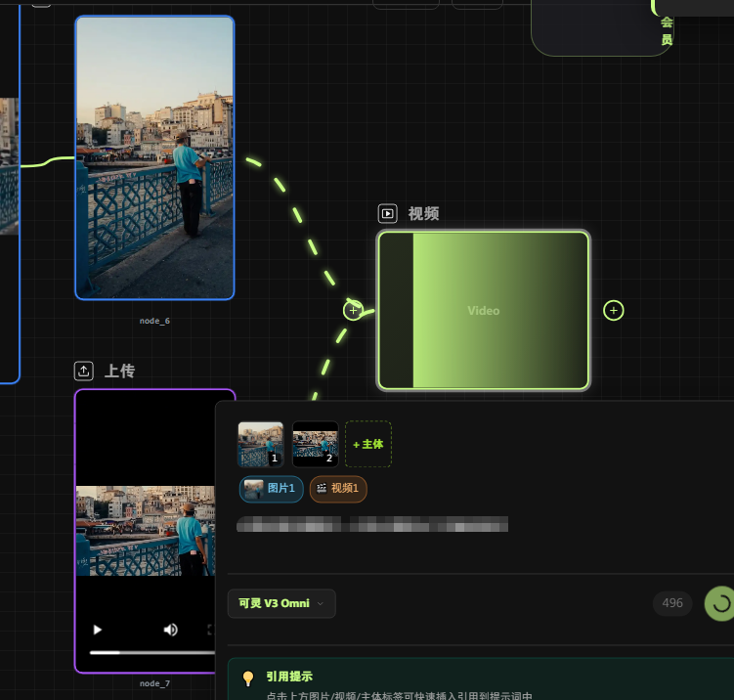
Task: Click the fullscreen icon on node_7 video
Action: click(x=210, y=630)
